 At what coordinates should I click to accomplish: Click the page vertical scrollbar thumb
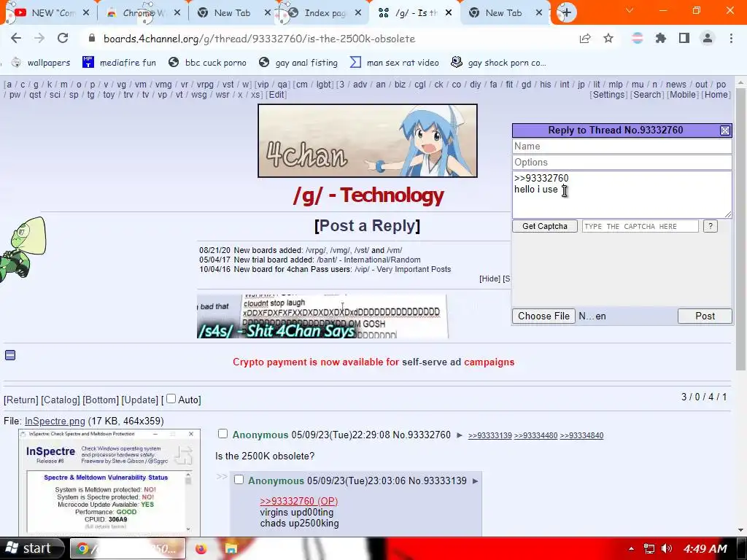pos(741,228)
